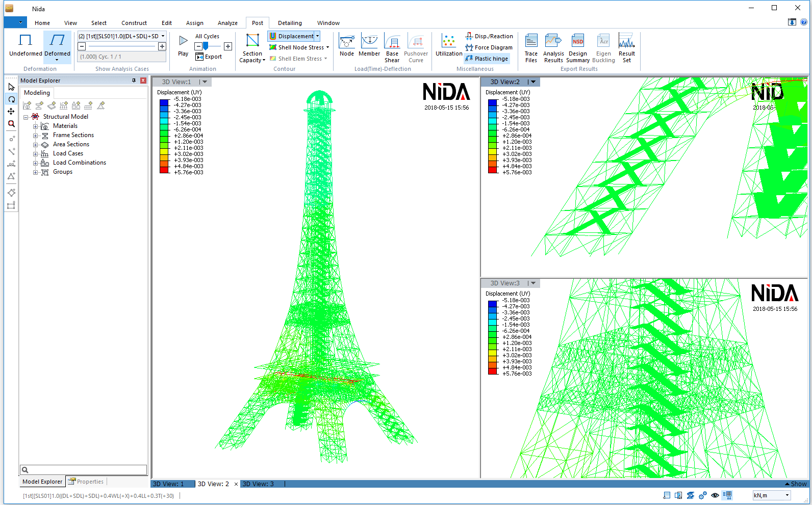Click the red color swatch in View 1 legend

pyautogui.click(x=164, y=169)
